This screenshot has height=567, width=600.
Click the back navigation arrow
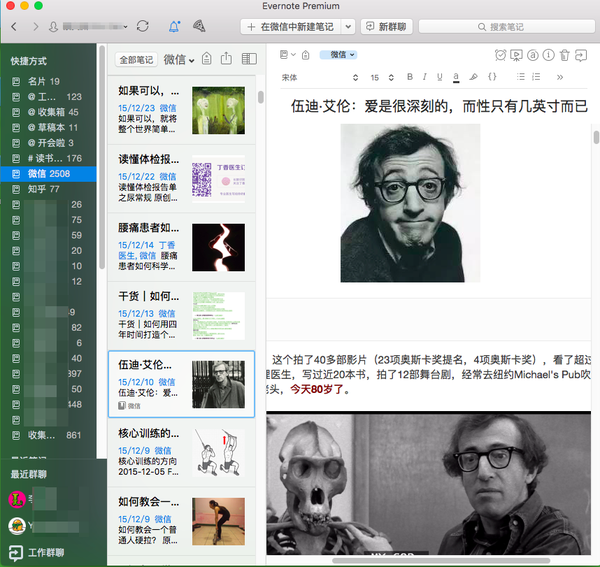click(x=14, y=26)
